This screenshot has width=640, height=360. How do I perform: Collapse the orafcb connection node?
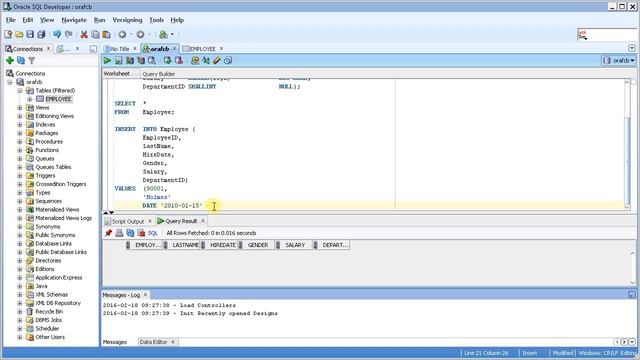coord(10,82)
